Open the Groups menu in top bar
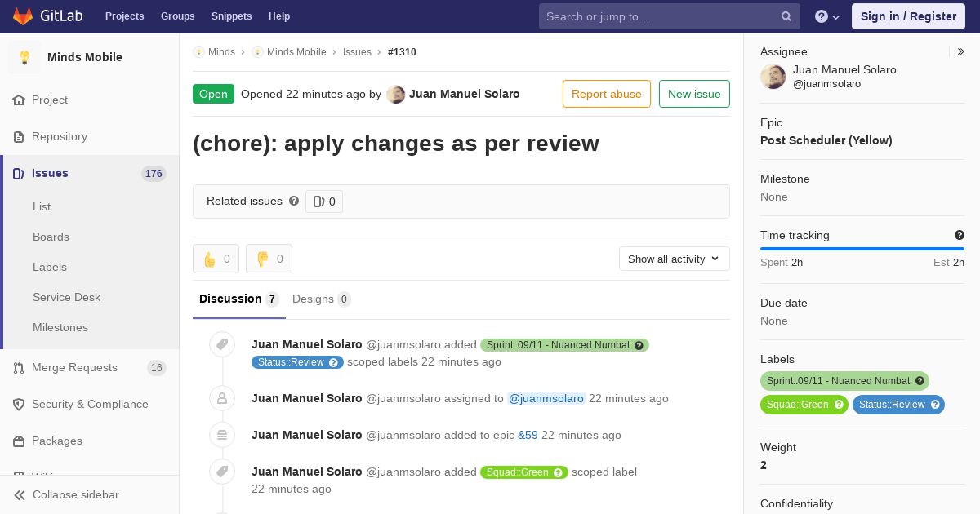Screen dimensions: 980x514 tap(178, 16)
